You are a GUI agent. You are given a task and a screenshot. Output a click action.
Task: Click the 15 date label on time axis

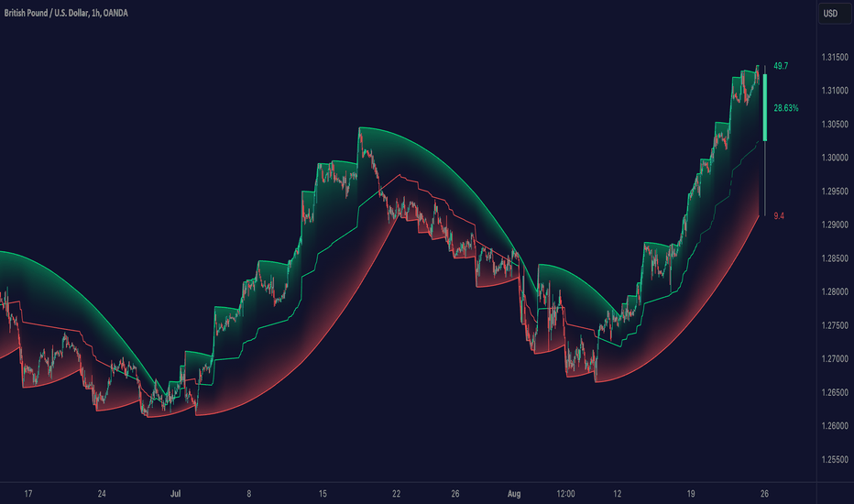(x=323, y=494)
